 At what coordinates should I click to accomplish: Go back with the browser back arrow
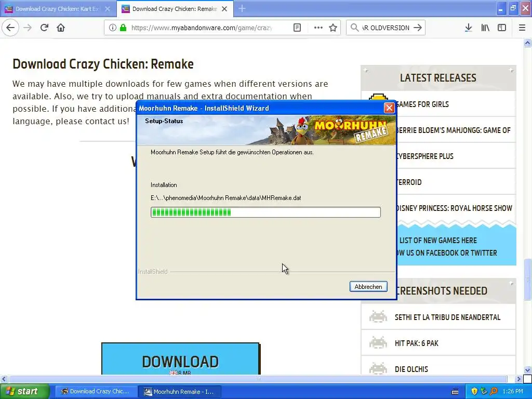click(x=10, y=28)
